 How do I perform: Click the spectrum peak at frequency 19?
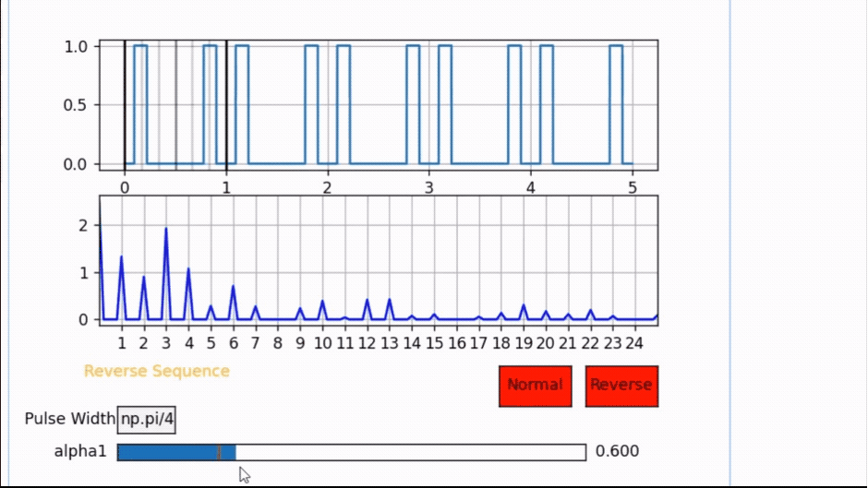(523, 306)
